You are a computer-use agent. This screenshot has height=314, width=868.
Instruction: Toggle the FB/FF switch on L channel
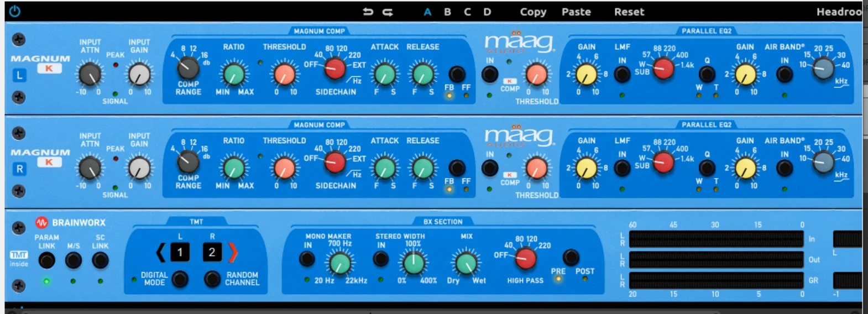pos(457,74)
